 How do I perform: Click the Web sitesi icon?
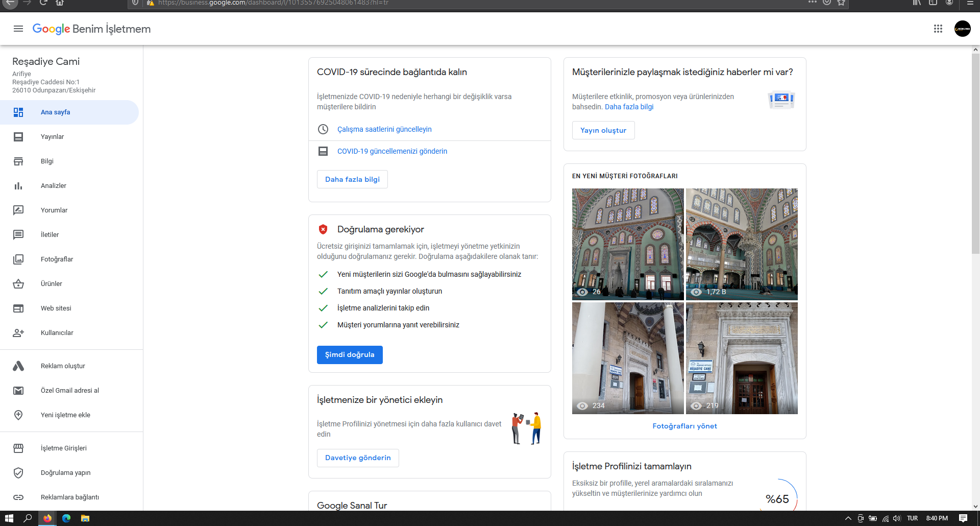point(18,308)
